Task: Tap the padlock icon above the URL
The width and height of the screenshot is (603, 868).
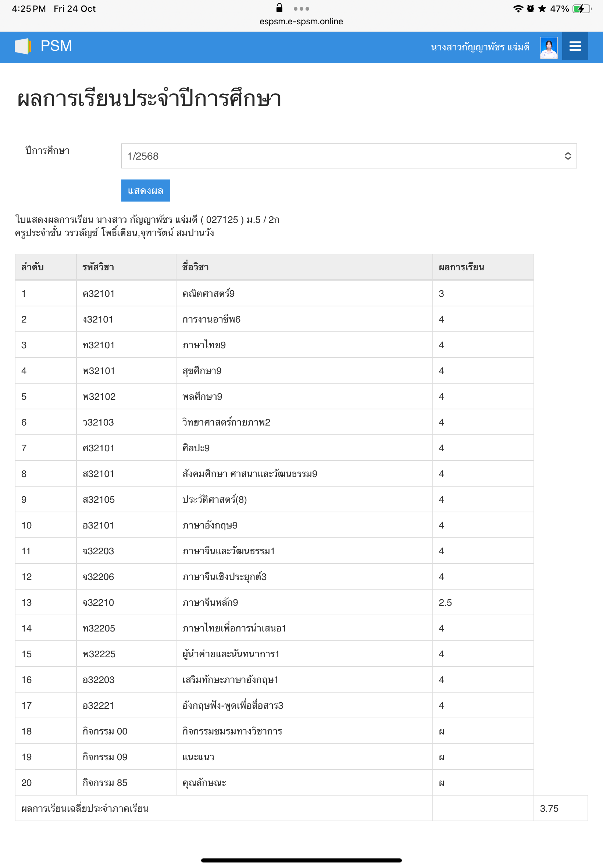Action: click(x=279, y=8)
